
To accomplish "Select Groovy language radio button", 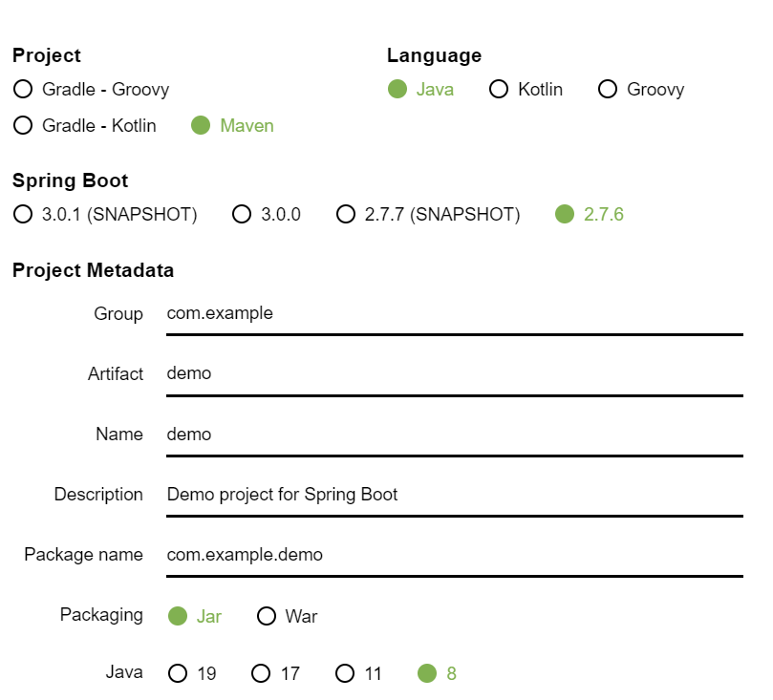I will (x=608, y=90).
